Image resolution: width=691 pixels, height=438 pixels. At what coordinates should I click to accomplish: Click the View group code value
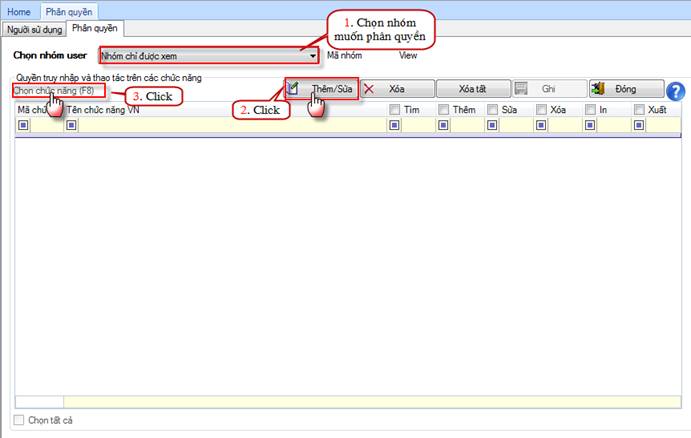pos(408,56)
